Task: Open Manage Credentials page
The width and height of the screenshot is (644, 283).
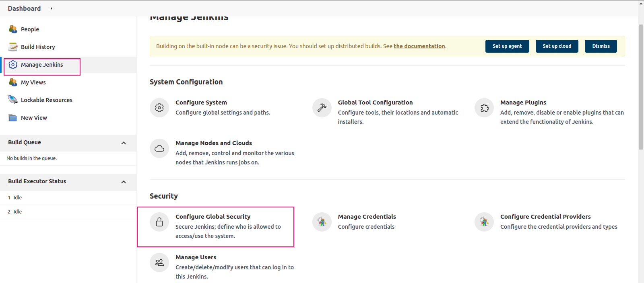Action: click(367, 217)
